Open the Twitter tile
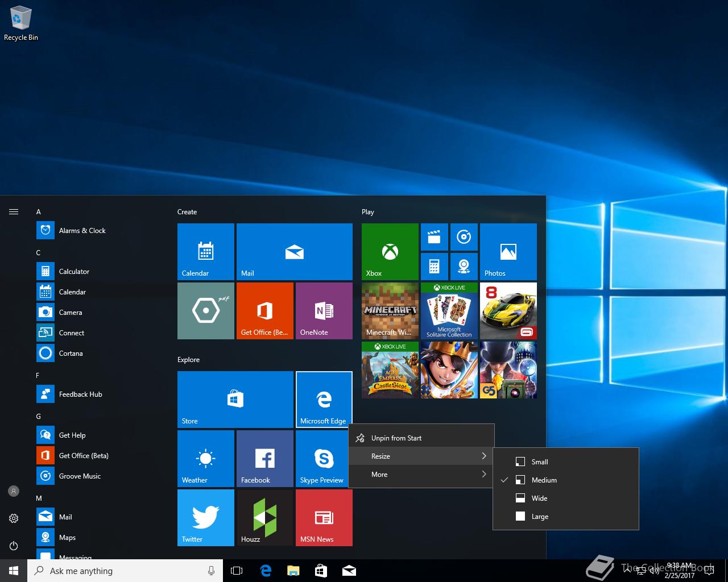Image resolution: width=728 pixels, height=582 pixels. point(206,518)
